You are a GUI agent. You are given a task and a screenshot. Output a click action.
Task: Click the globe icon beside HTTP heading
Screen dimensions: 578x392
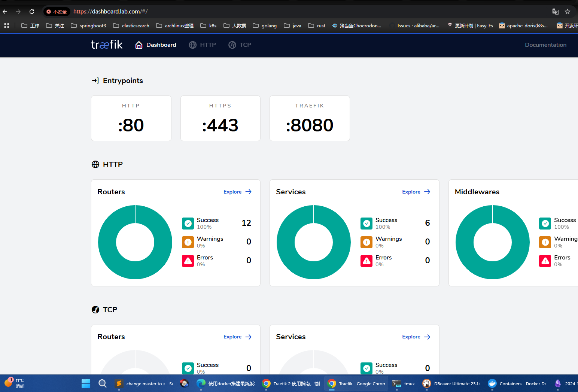point(95,164)
